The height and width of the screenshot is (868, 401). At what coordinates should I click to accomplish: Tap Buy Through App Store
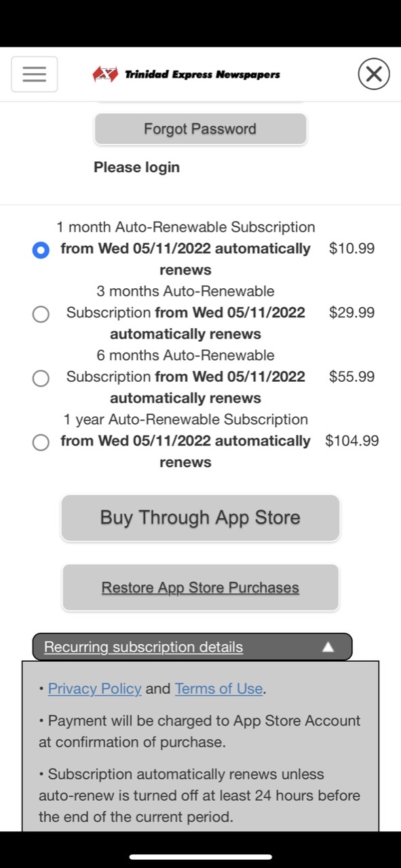click(x=200, y=517)
